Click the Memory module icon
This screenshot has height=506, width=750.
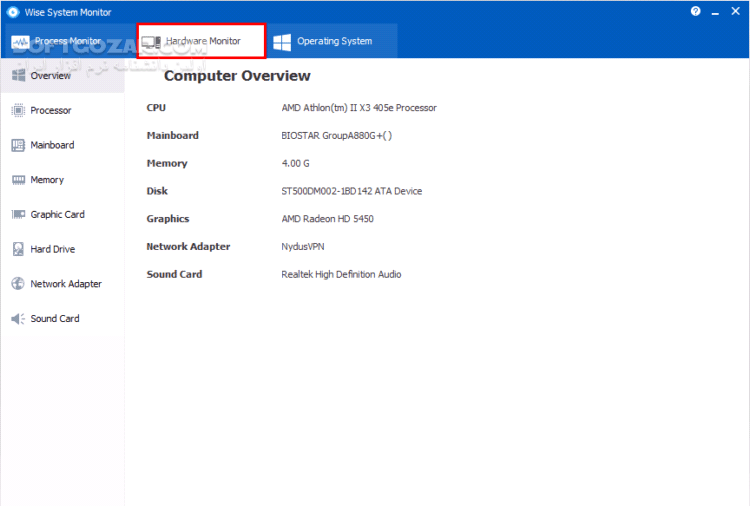(17, 180)
